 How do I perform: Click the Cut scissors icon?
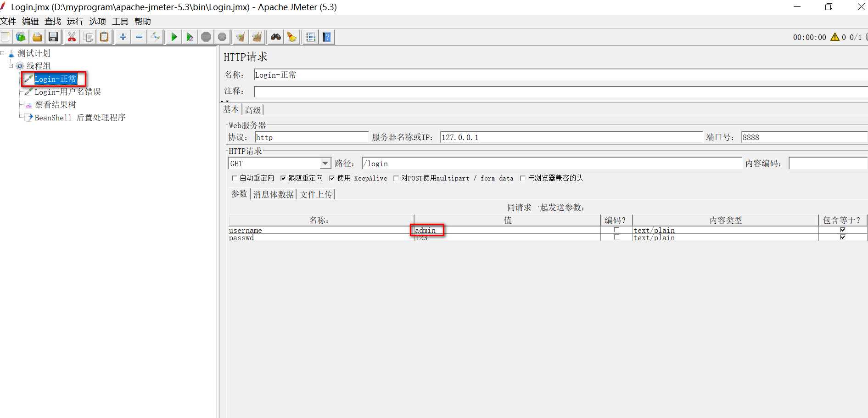click(72, 37)
